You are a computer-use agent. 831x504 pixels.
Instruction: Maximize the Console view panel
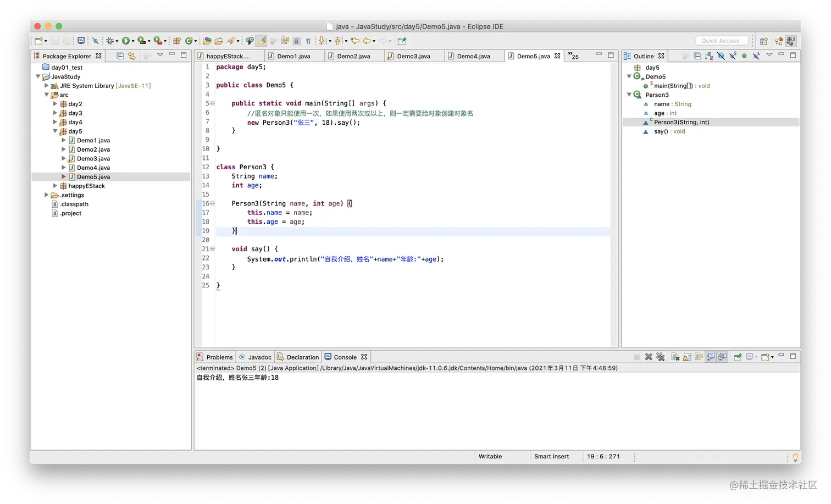(x=793, y=356)
